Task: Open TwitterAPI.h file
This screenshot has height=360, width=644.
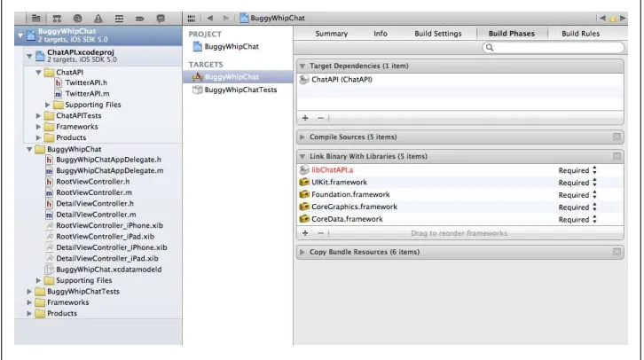Action: coord(86,83)
